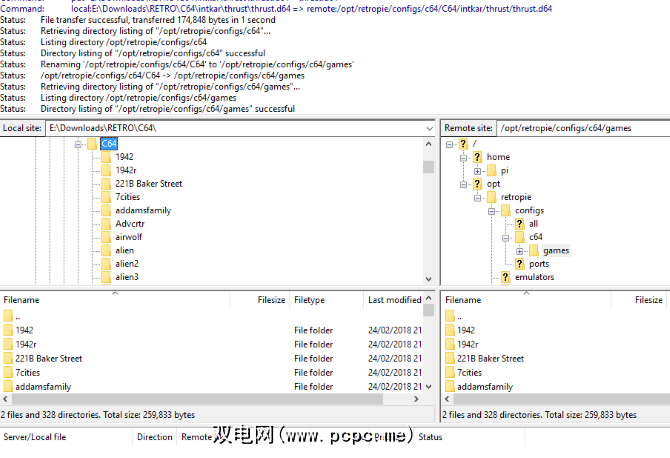Select 221B Baker Street in local file list
The width and height of the screenshot is (670, 458).
(x=48, y=358)
